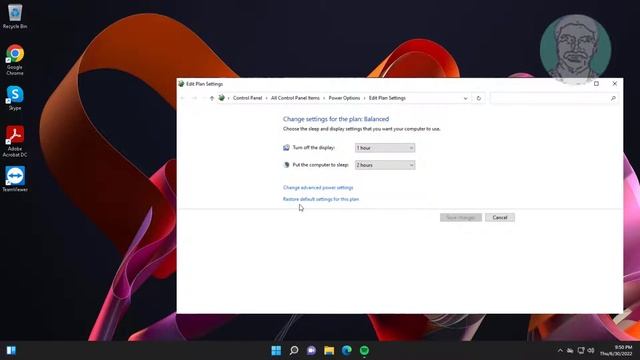640x360 pixels.
Task: Open File Explorer from taskbar
Action: pyautogui.click(x=329, y=350)
